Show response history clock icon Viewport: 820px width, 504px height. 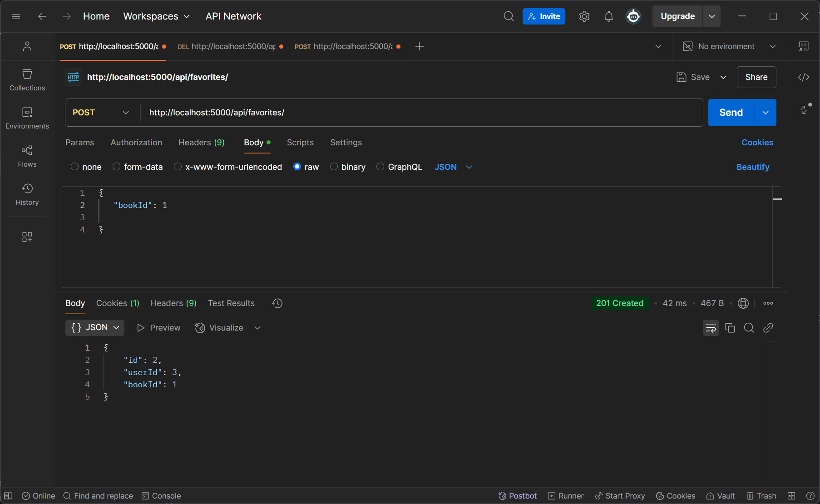277,303
